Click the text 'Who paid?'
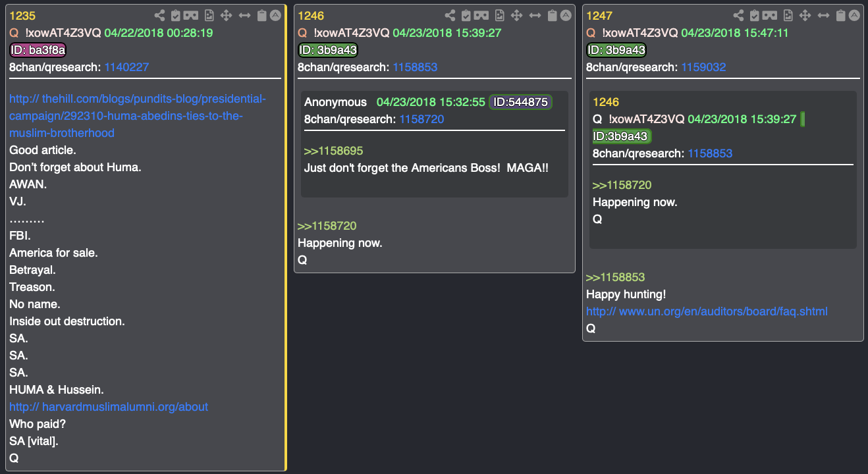The image size is (868, 474). pyautogui.click(x=38, y=424)
